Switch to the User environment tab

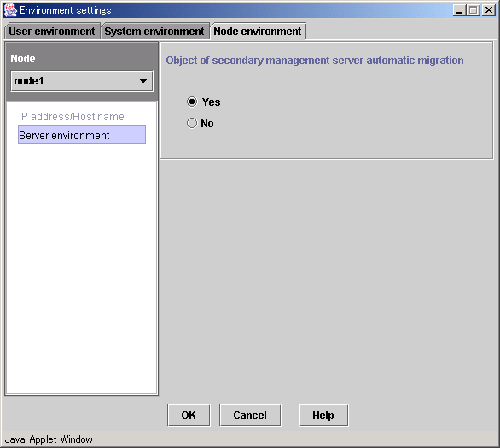tap(52, 32)
